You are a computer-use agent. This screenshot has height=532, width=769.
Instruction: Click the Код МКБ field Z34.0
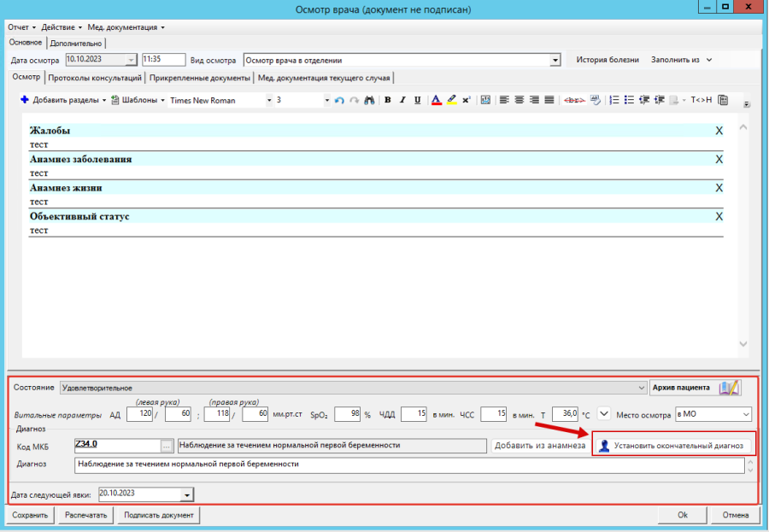pos(118,446)
